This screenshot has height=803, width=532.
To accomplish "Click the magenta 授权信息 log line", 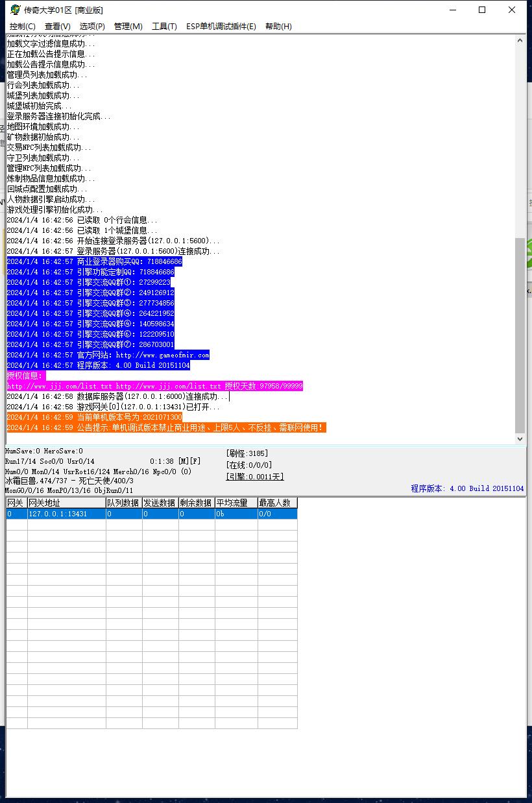I will (x=26, y=376).
